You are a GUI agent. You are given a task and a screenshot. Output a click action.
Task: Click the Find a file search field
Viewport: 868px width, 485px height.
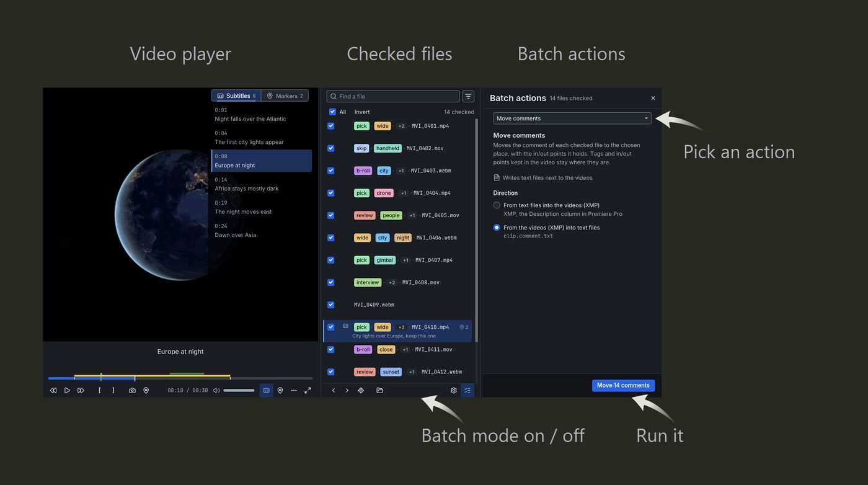pos(393,96)
